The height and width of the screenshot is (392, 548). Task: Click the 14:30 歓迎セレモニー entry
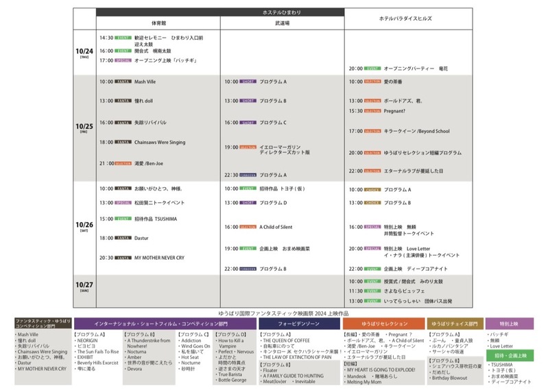(x=152, y=40)
